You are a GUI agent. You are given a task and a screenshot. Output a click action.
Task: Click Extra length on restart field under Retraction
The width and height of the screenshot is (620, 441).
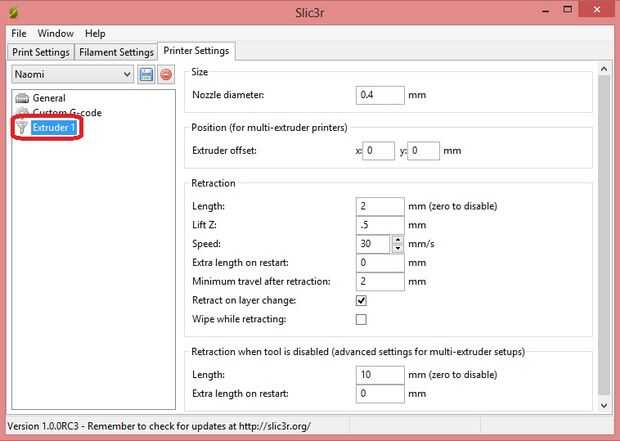tap(380, 263)
